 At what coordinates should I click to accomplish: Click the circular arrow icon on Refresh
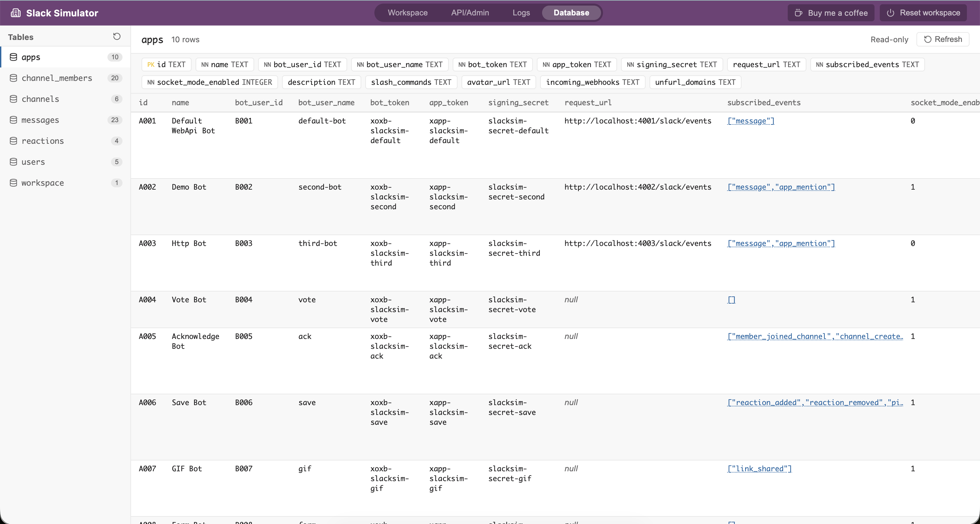pyautogui.click(x=928, y=39)
